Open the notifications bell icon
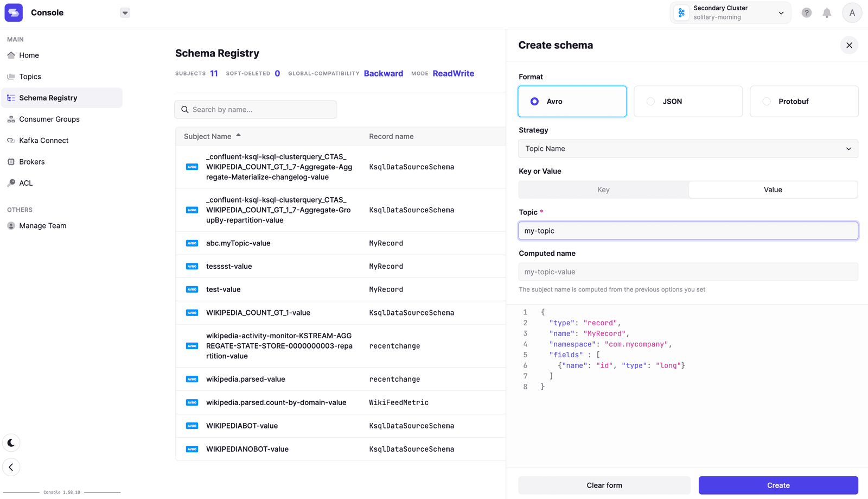The height and width of the screenshot is (499, 868). (x=826, y=13)
